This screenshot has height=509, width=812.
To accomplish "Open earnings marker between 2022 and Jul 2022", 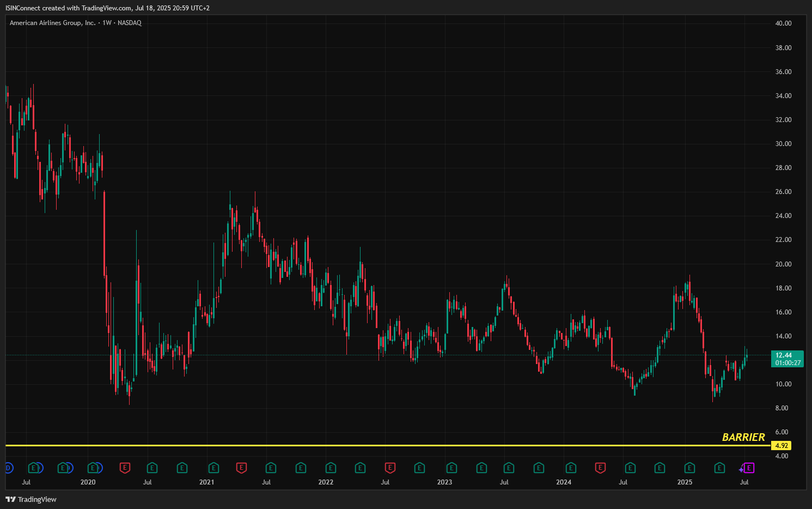I will (360, 468).
